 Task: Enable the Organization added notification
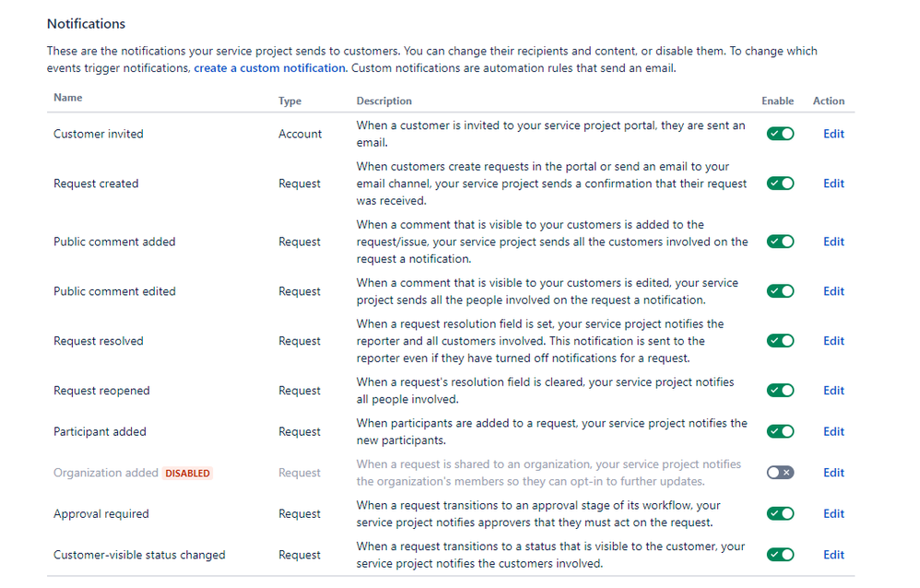coord(780,472)
